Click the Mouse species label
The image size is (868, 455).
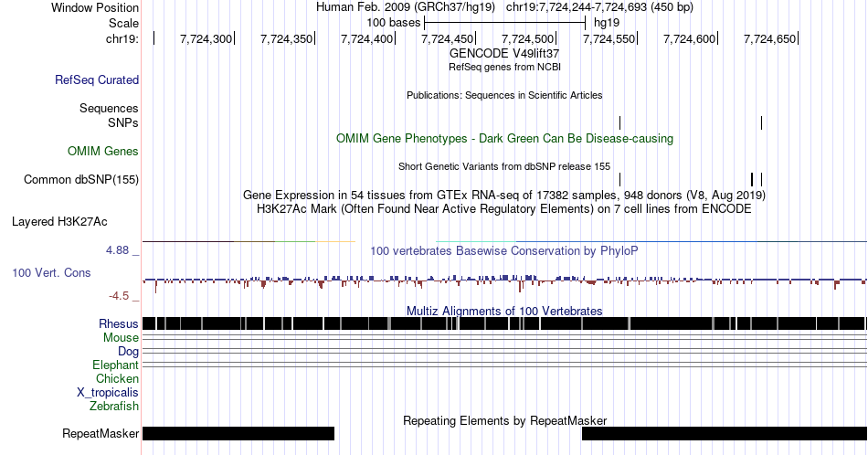121,338
